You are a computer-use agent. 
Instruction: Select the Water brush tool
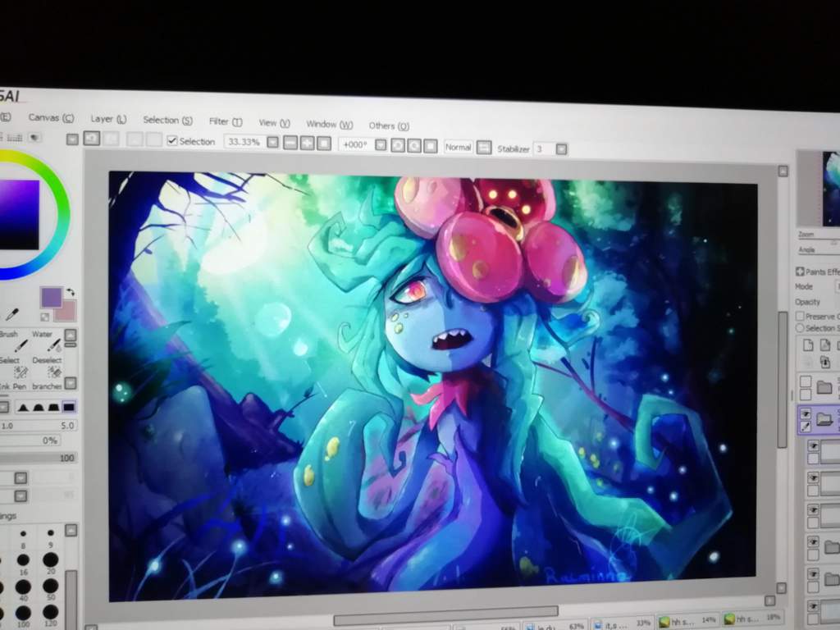47,341
